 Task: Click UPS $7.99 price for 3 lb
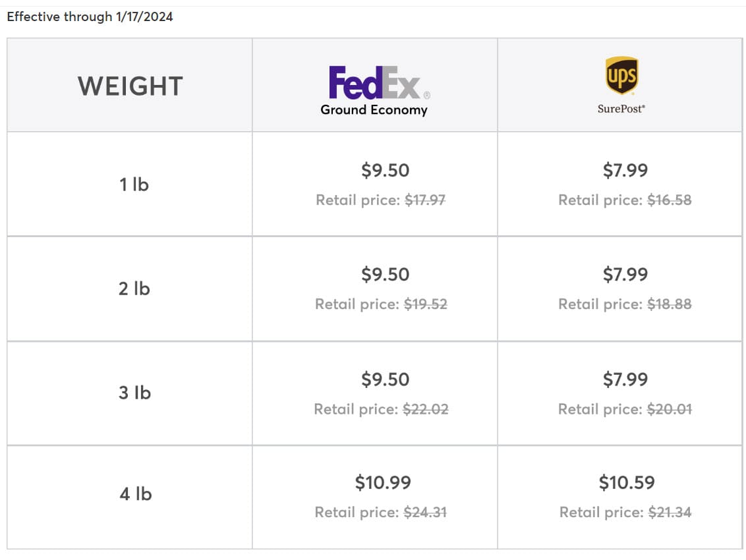625,379
